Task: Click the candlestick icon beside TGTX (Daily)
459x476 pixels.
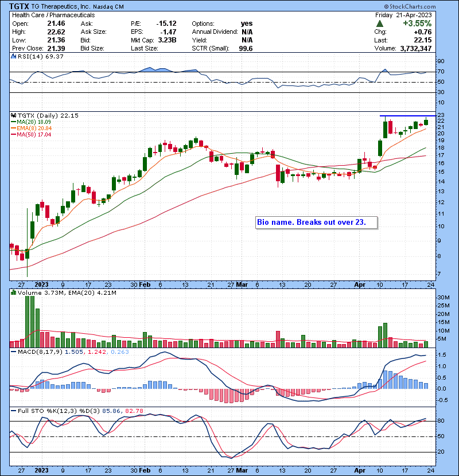Action: click(x=14, y=116)
